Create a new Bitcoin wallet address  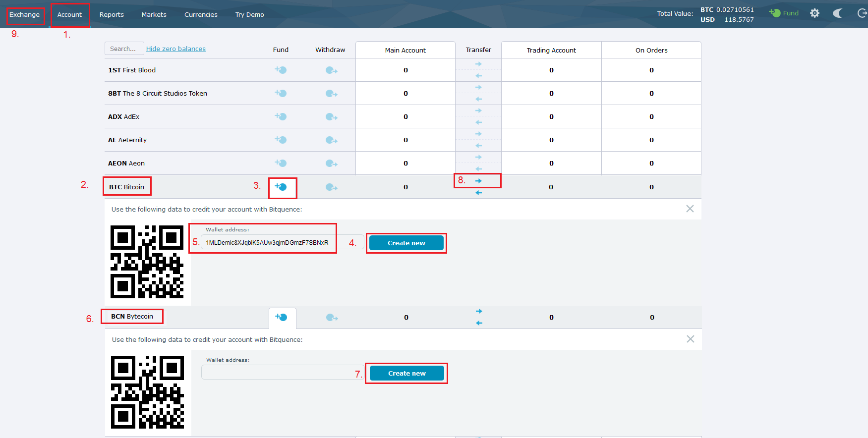[x=406, y=243]
